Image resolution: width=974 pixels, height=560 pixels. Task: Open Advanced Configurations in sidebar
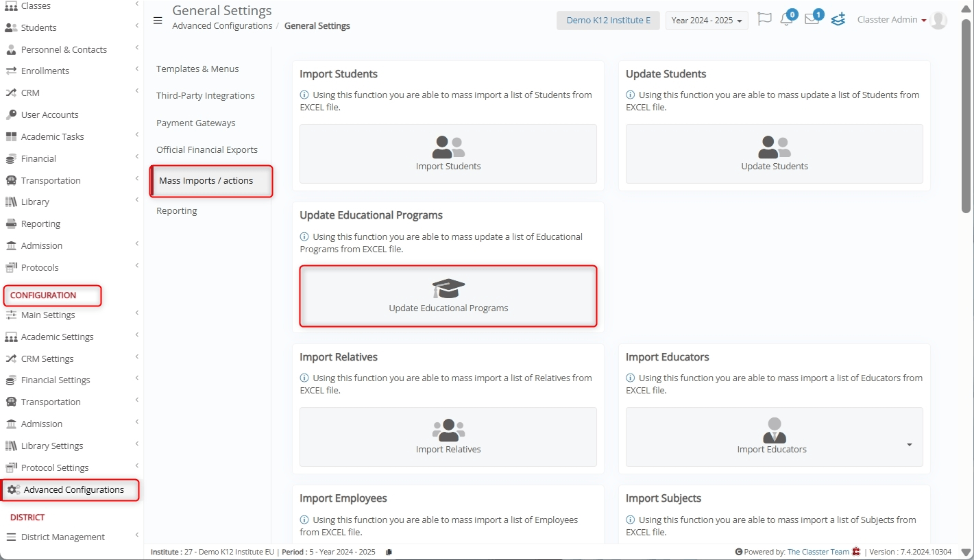73,489
